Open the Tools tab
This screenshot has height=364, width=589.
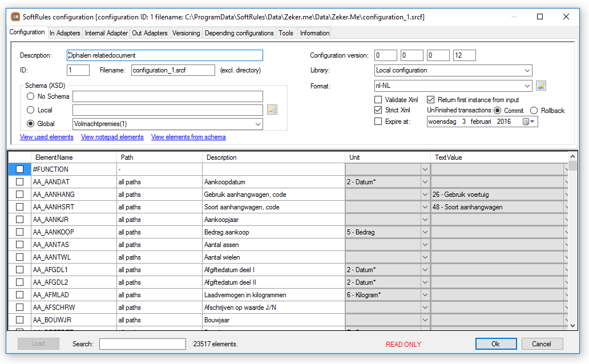pos(286,33)
